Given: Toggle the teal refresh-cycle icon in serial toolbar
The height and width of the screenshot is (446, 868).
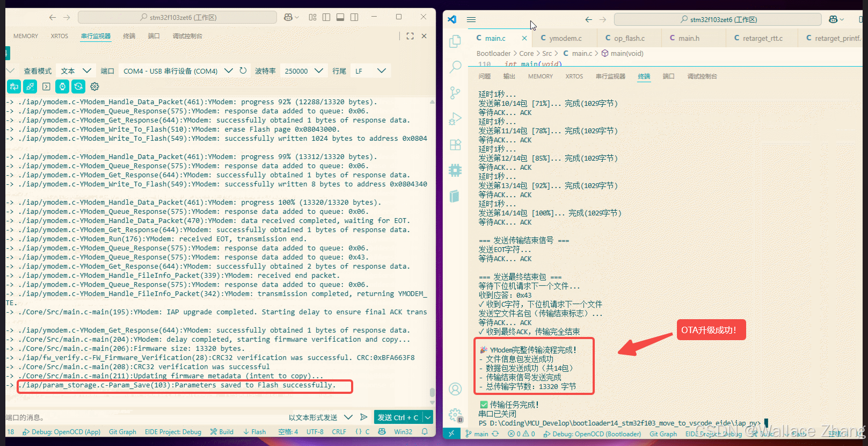Looking at the screenshot, I should 78,86.
